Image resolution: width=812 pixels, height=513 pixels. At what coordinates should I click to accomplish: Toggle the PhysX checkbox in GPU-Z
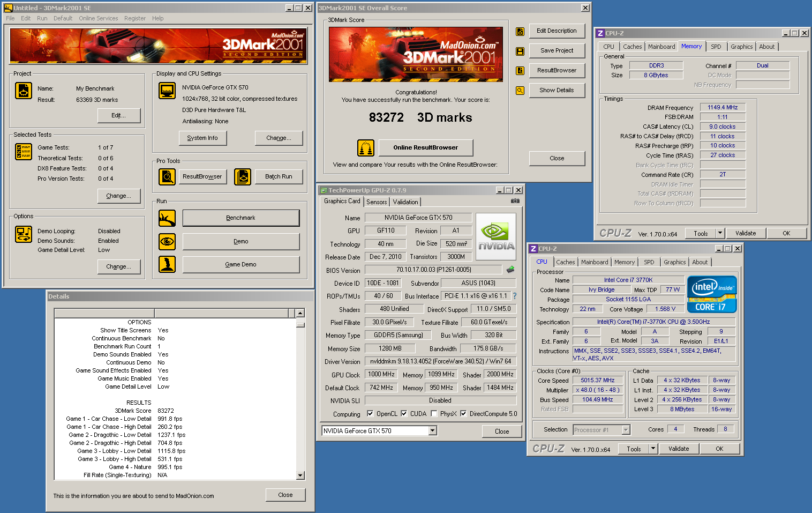434,414
